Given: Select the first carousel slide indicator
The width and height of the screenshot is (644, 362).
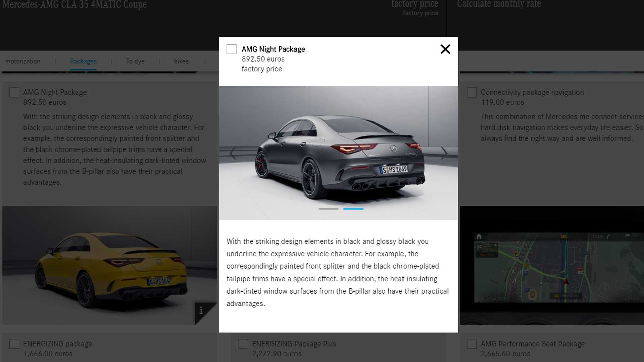Looking at the screenshot, I should pos(328,209).
